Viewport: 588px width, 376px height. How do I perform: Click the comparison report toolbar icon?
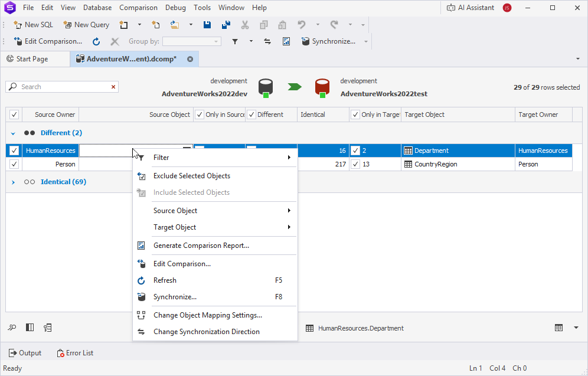click(286, 41)
